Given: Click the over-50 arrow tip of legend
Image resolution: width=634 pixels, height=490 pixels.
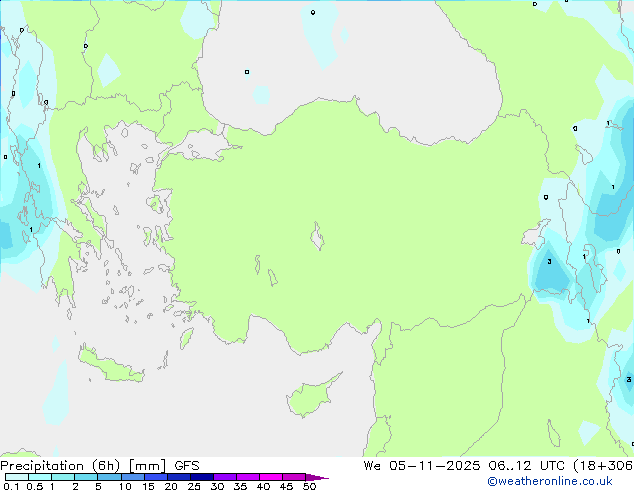Looking at the screenshot, I should coord(317,477).
